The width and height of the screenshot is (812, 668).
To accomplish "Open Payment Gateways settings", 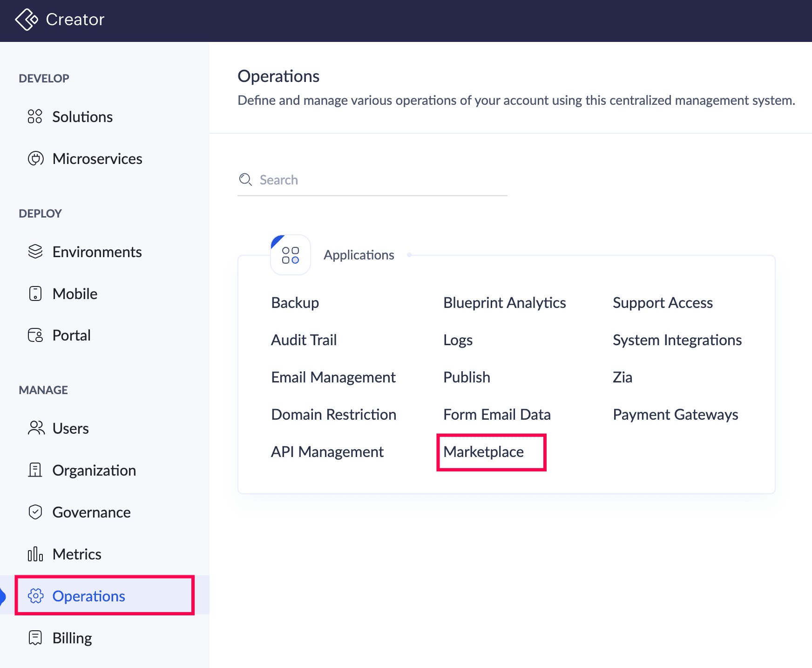I will tap(675, 415).
